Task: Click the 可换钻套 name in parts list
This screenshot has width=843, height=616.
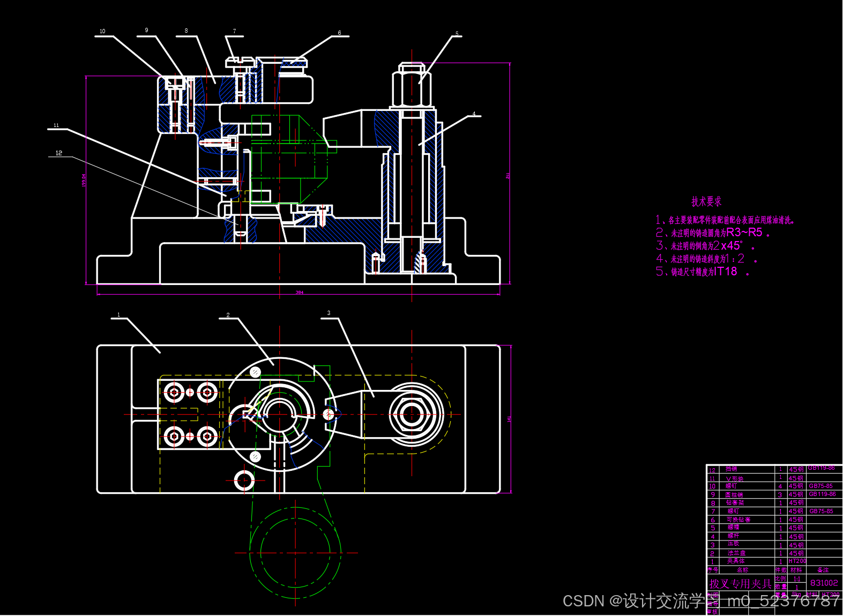Action: 738,520
